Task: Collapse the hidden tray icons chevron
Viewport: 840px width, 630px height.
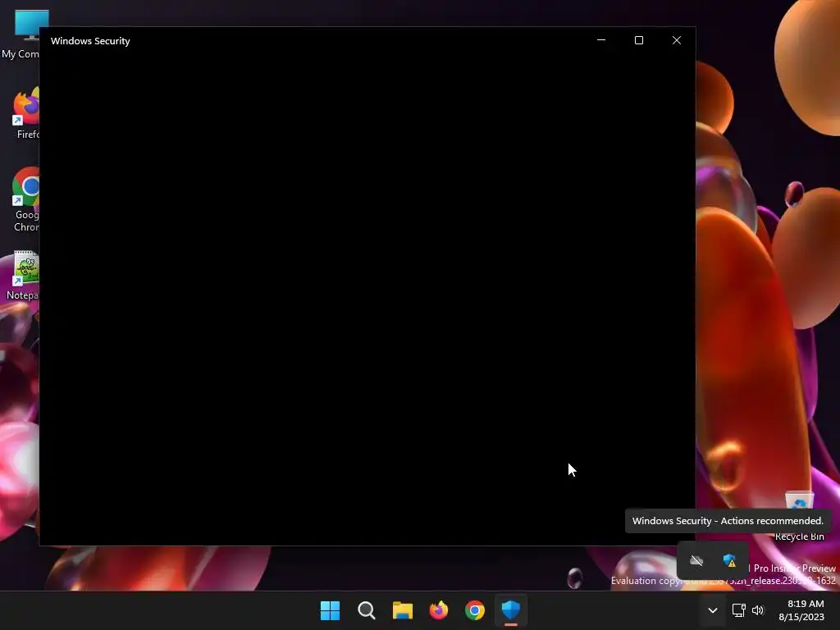Action: pos(713,610)
